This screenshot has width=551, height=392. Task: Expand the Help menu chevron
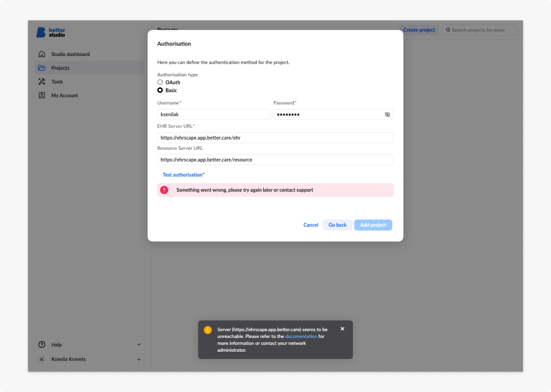139,345
